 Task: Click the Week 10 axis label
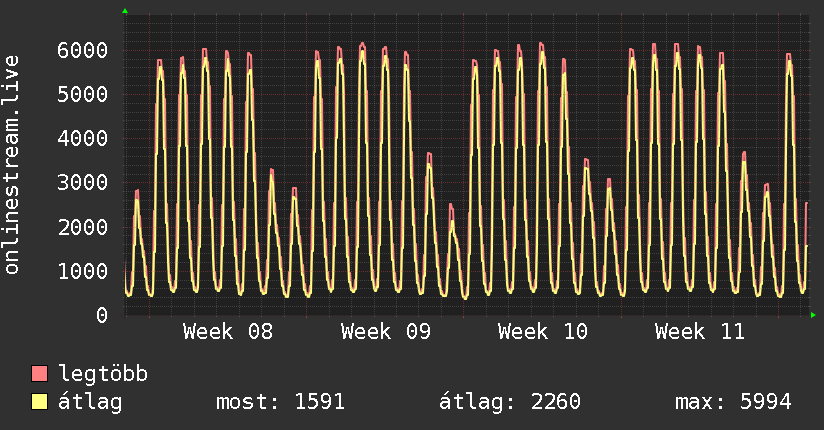[x=542, y=332]
